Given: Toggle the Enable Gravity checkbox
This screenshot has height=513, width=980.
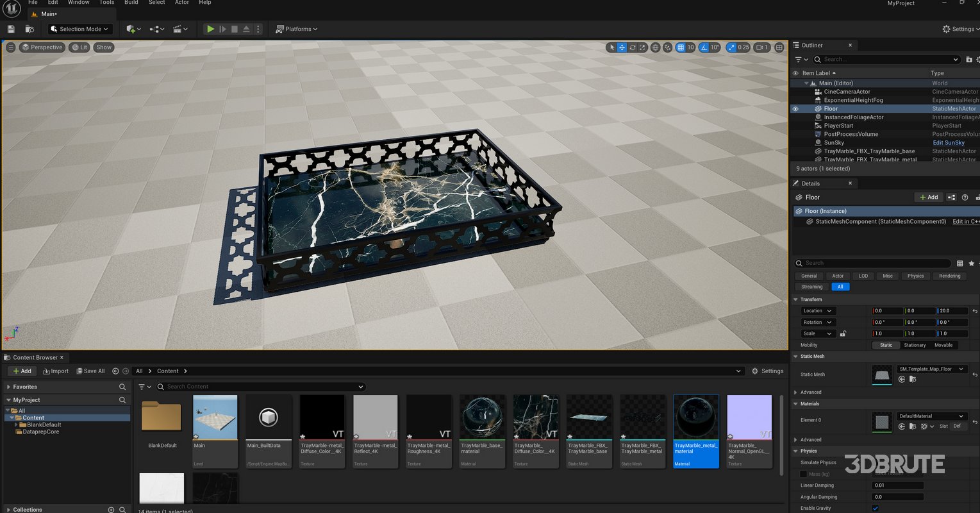Looking at the screenshot, I should [x=876, y=509].
